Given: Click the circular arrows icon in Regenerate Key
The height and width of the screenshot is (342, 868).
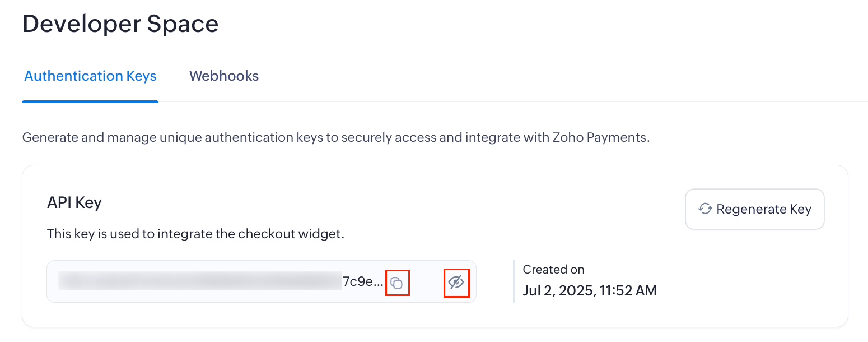Looking at the screenshot, I should pyautogui.click(x=704, y=209).
